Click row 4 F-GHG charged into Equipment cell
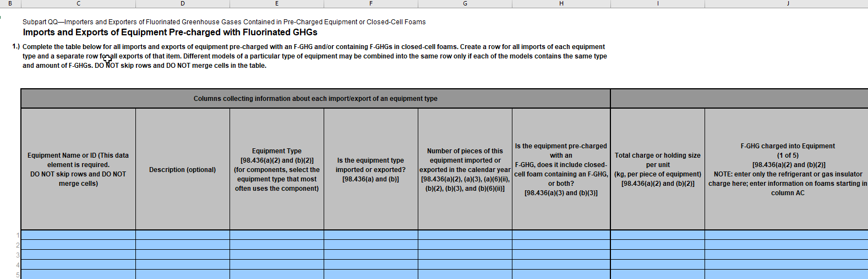This screenshot has width=868, height=279. [x=787, y=265]
